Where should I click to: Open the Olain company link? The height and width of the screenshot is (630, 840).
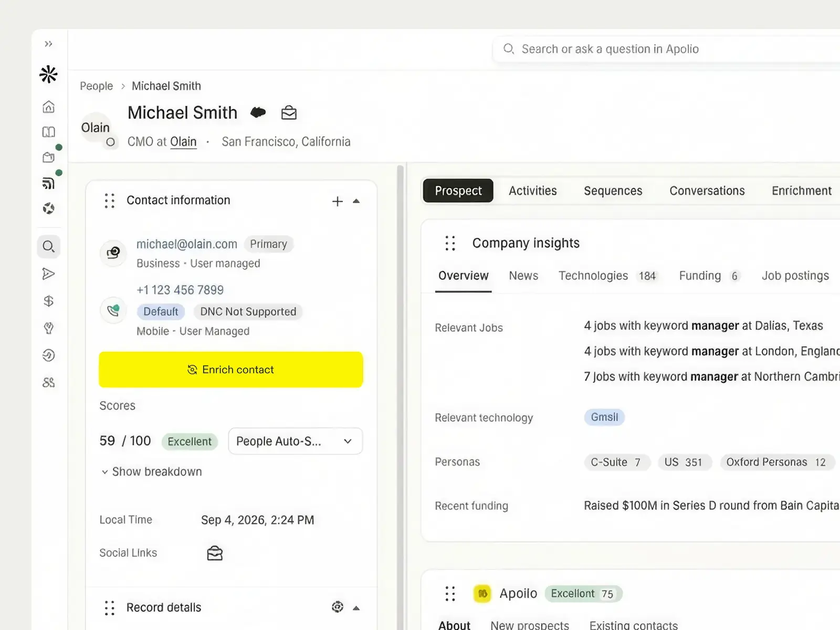click(183, 142)
